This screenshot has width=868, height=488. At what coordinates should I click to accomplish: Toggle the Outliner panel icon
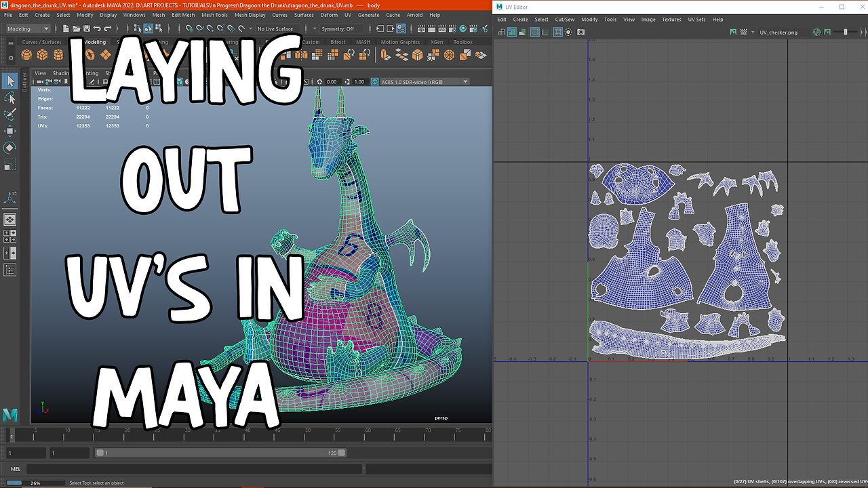point(9,270)
